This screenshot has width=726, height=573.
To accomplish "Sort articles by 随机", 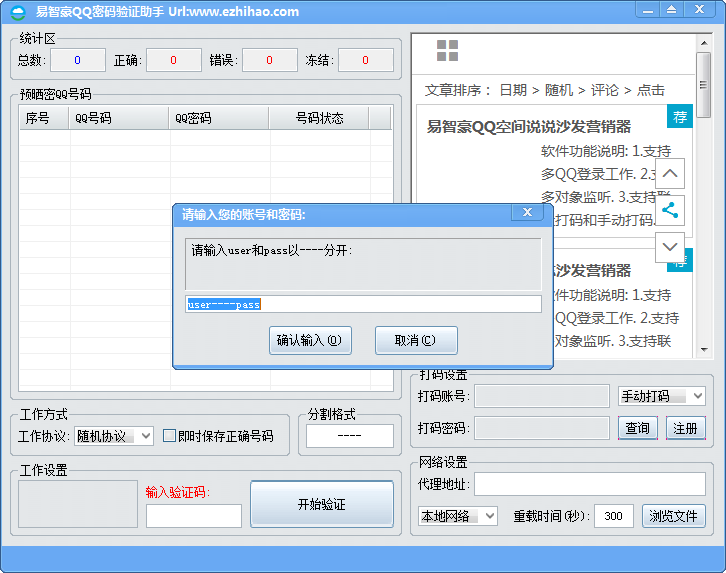I will [559, 90].
